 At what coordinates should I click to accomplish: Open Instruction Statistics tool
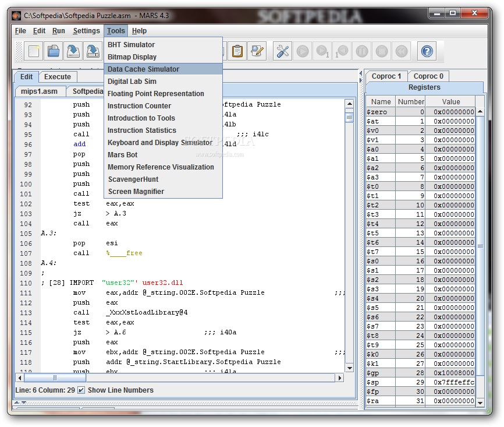164,130
